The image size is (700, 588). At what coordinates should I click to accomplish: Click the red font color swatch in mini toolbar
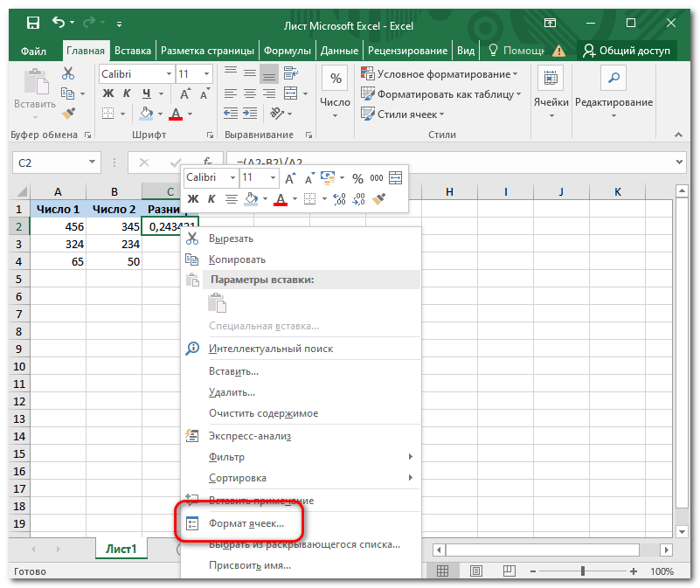pos(281,199)
